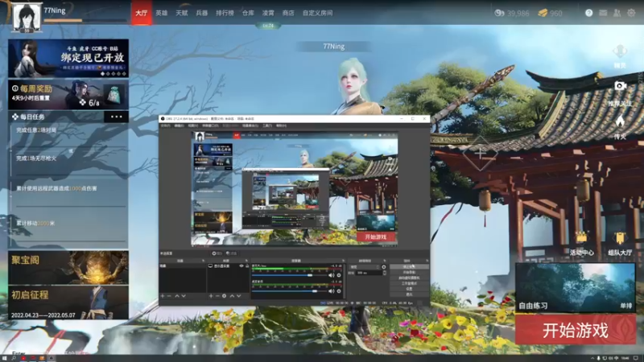Click second OBS mixer channel volume slider
Screen dimensions: 644x362
(x=290, y=291)
